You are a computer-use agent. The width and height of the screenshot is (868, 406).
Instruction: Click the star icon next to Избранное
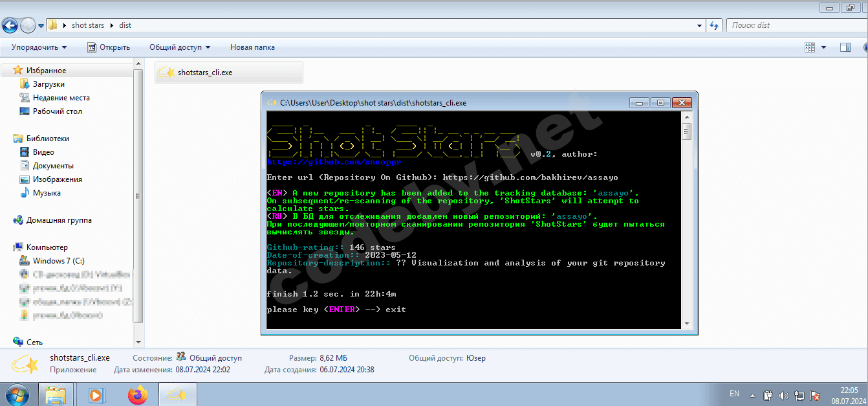tap(18, 70)
